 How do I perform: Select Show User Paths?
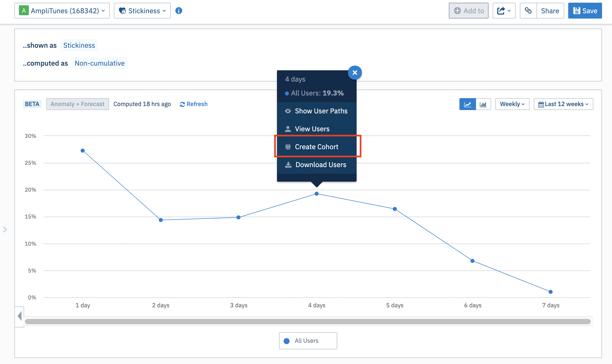(x=317, y=111)
